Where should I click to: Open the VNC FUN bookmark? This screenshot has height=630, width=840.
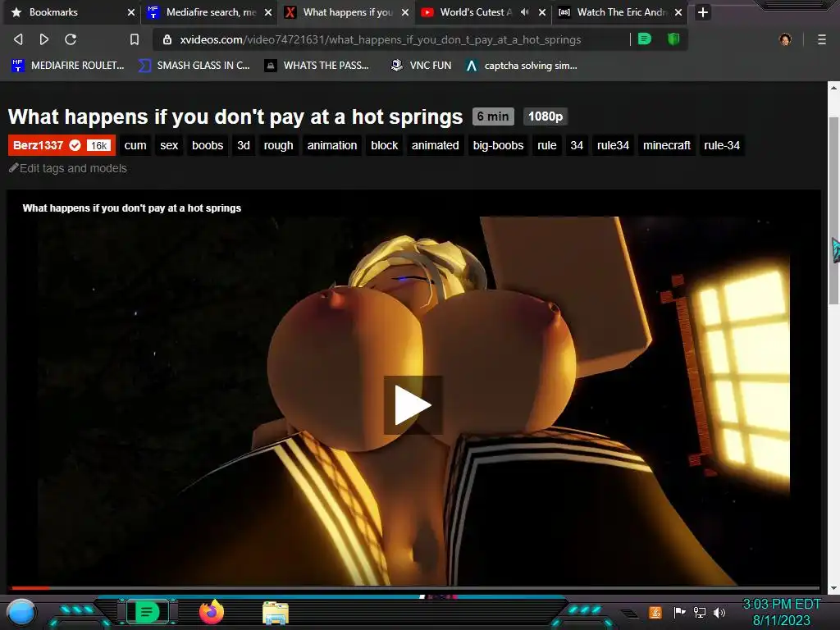click(421, 66)
